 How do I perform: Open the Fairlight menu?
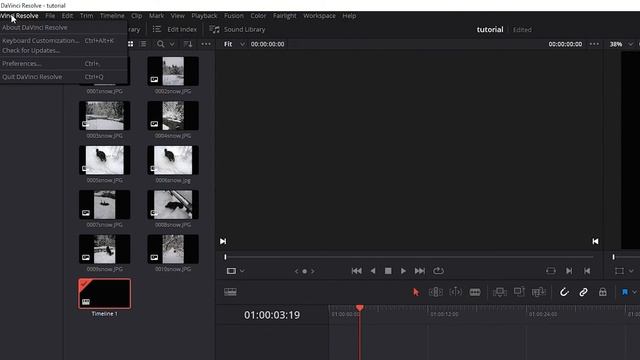tap(284, 16)
